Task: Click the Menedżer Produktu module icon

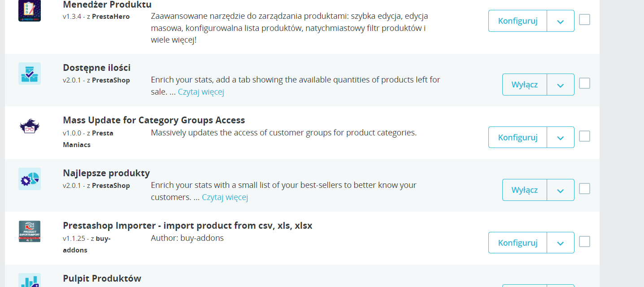Action: coord(30,11)
